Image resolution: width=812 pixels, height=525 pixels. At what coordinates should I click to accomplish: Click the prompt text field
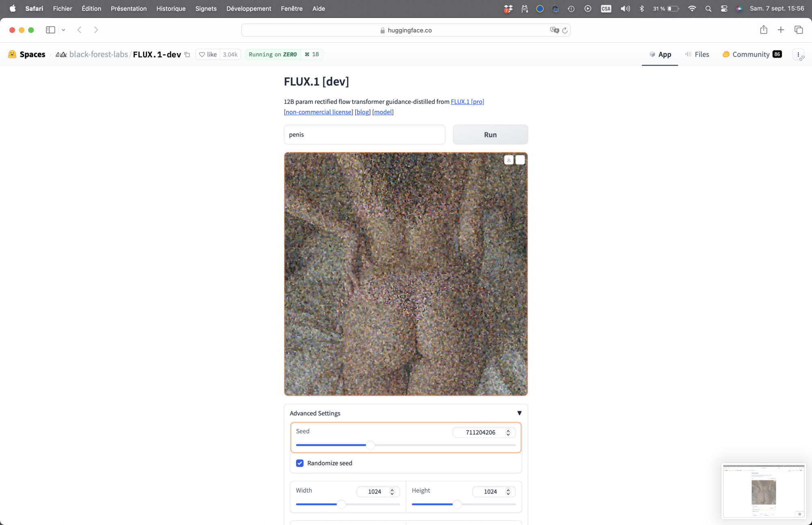click(364, 135)
